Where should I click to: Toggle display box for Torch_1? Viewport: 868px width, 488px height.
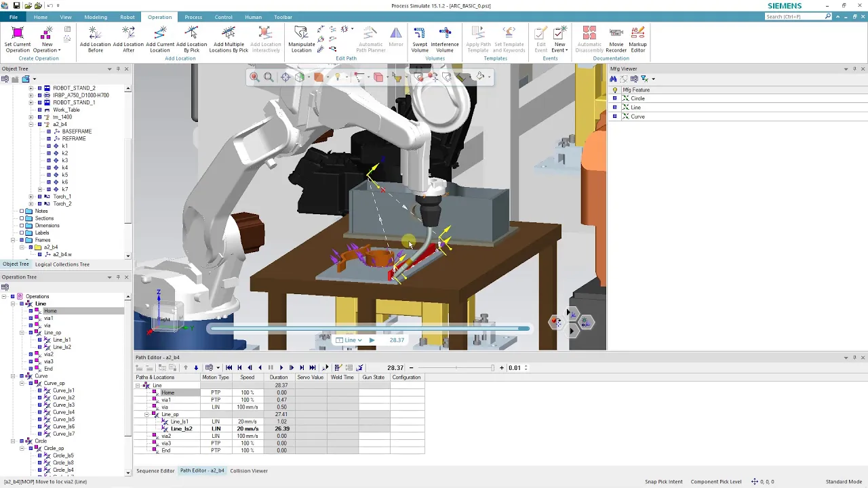coord(39,197)
